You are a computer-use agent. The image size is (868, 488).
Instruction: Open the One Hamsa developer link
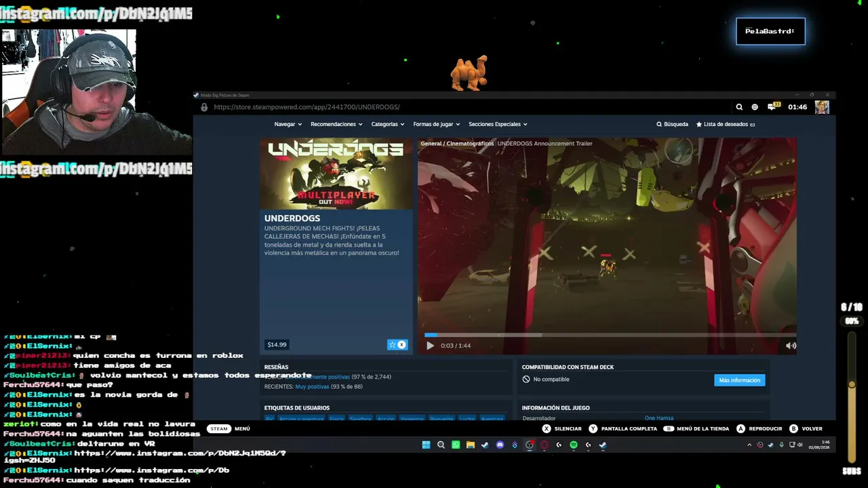click(x=659, y=418)
